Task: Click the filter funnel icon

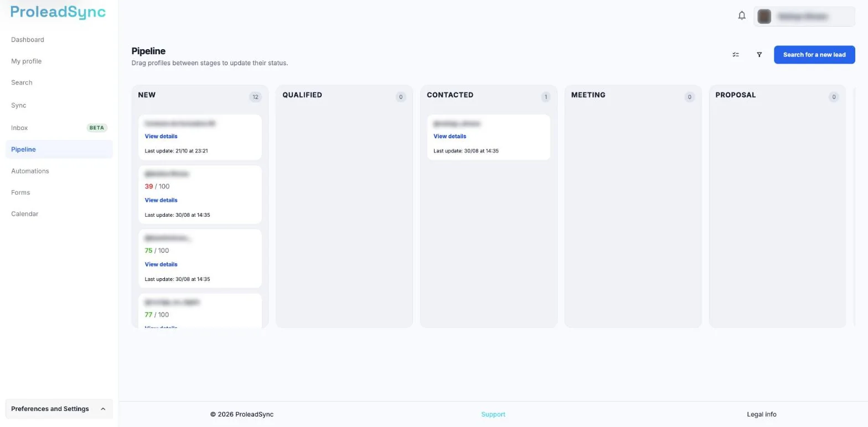Action: point(759,55)
